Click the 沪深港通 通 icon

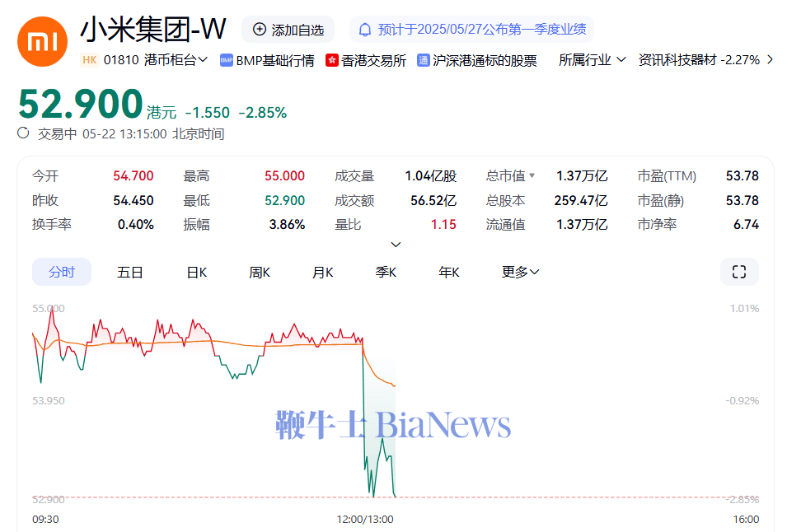[x=423, y=61]
